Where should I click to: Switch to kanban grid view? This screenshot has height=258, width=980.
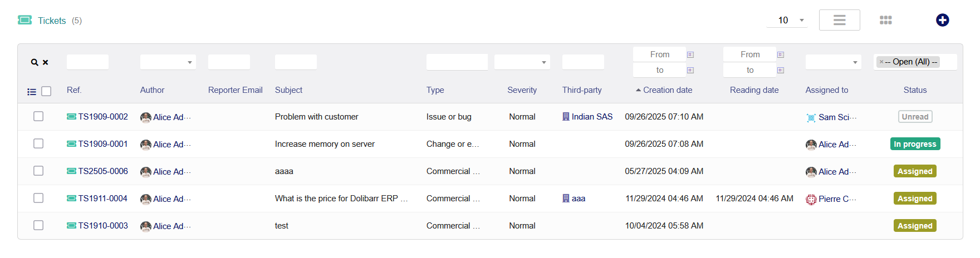tap(885, 20)
